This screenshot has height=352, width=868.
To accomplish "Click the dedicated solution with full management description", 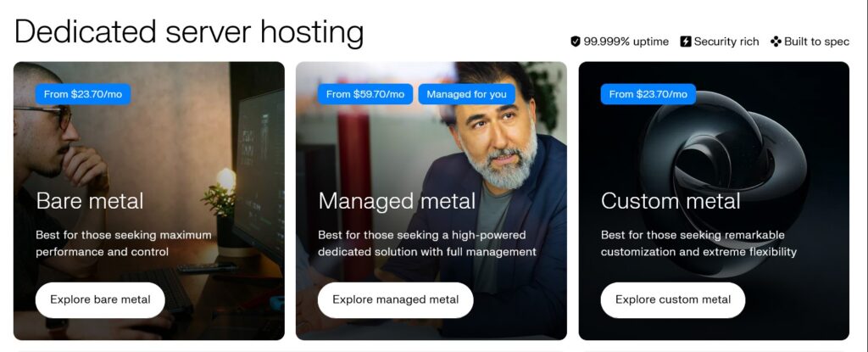I will pyautogui.click(x=427, y=243).
